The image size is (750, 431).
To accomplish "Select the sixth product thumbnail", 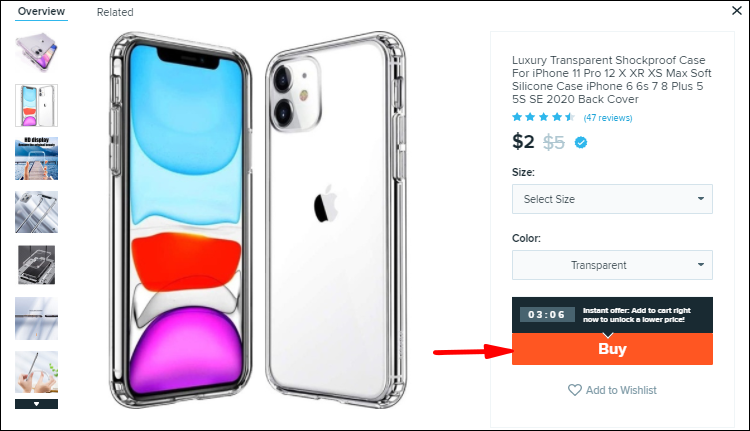I will click(37, 318).
